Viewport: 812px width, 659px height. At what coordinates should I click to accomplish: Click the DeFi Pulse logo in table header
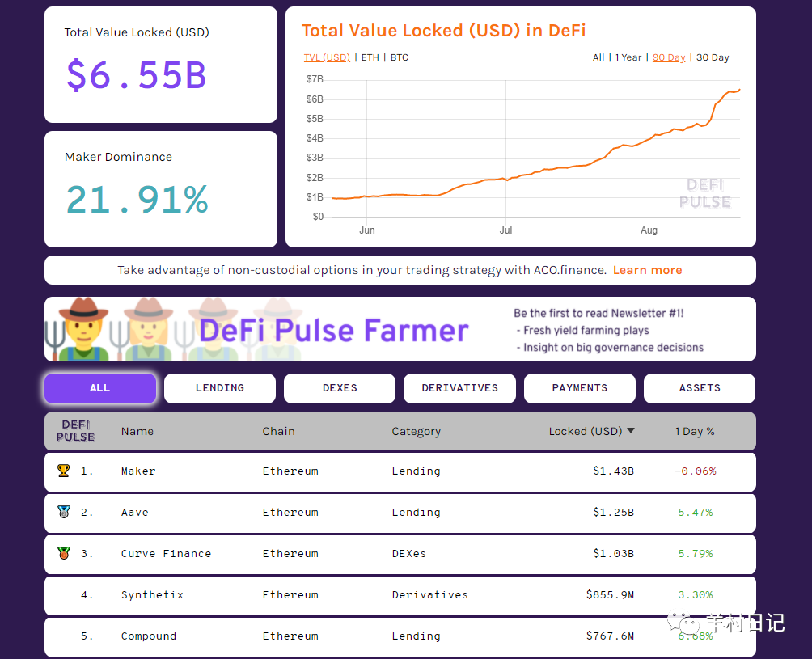point(75,431)
